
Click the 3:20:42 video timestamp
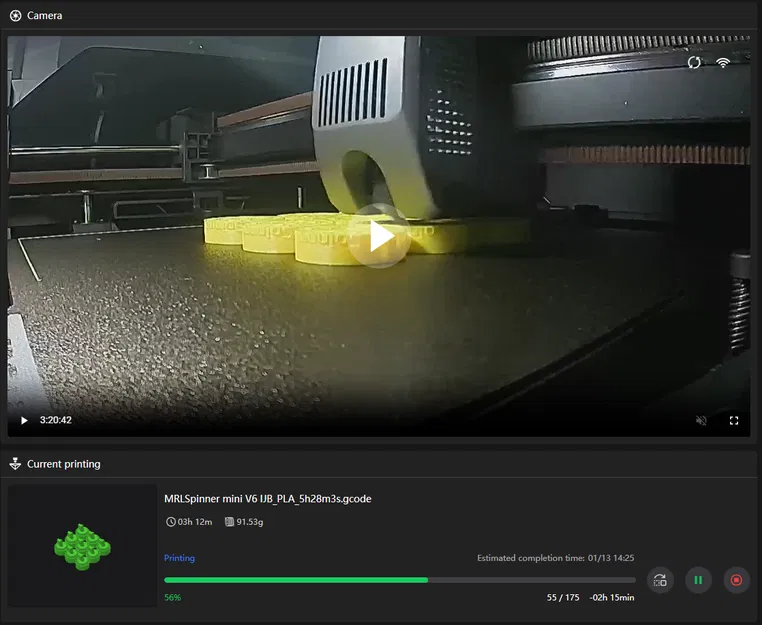click(55, 420)
